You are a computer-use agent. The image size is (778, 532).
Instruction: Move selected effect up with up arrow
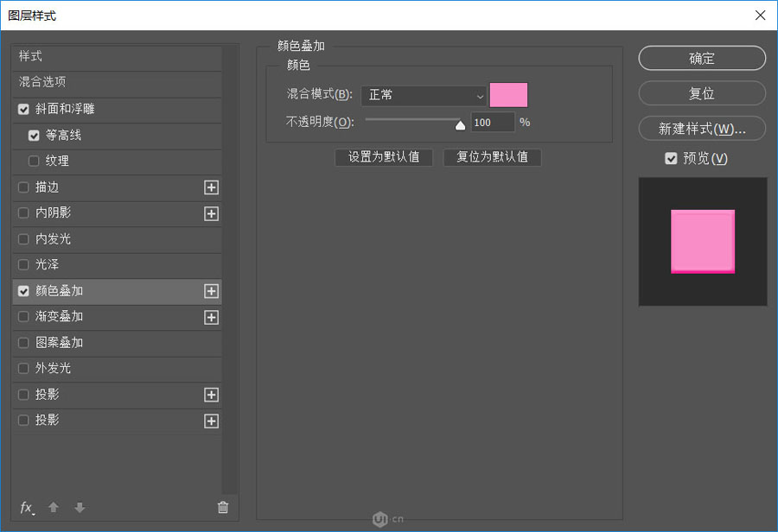pos(53,508)
